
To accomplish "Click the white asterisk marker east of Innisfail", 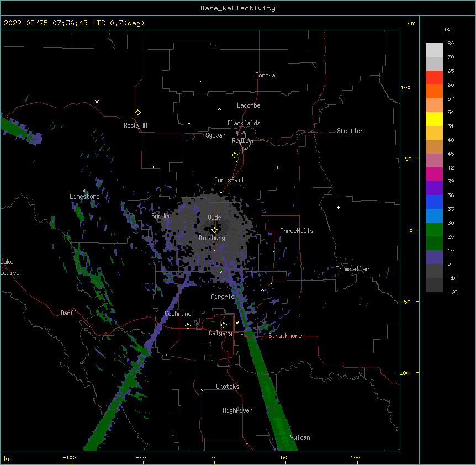I will 277,167.
